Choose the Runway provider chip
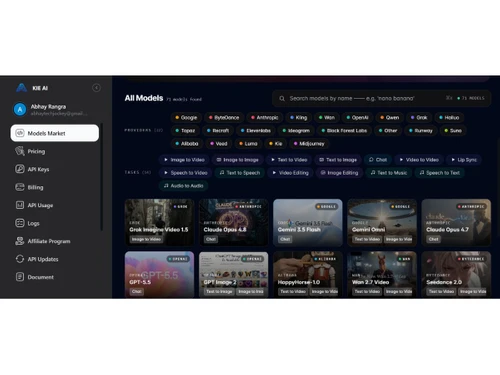 coord(421,130)
